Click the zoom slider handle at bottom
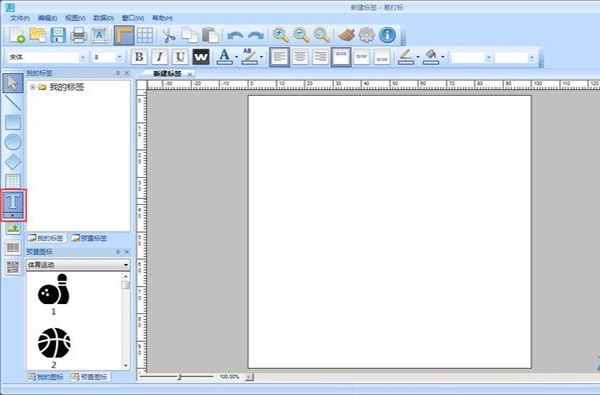Image resolution: width=600 pixels, height=395 pixels. click(x=179, y=377)
